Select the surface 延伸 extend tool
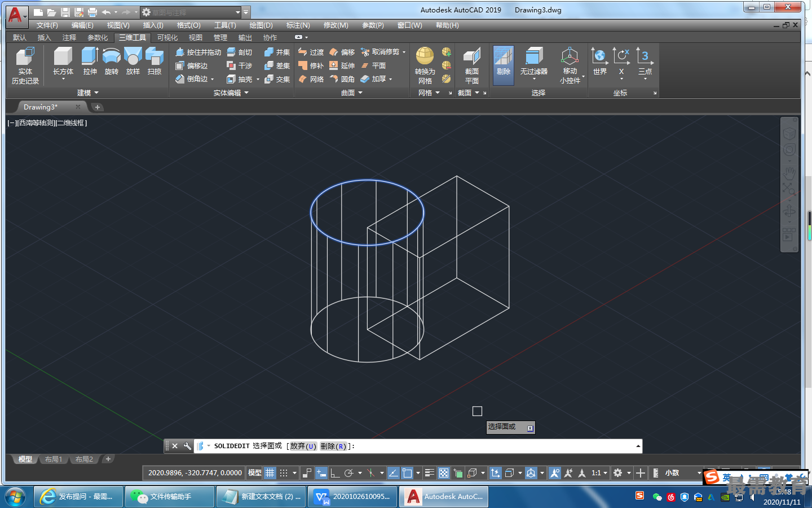The height and width of the screenshot is (508, 812). click(x=342, y=65)
